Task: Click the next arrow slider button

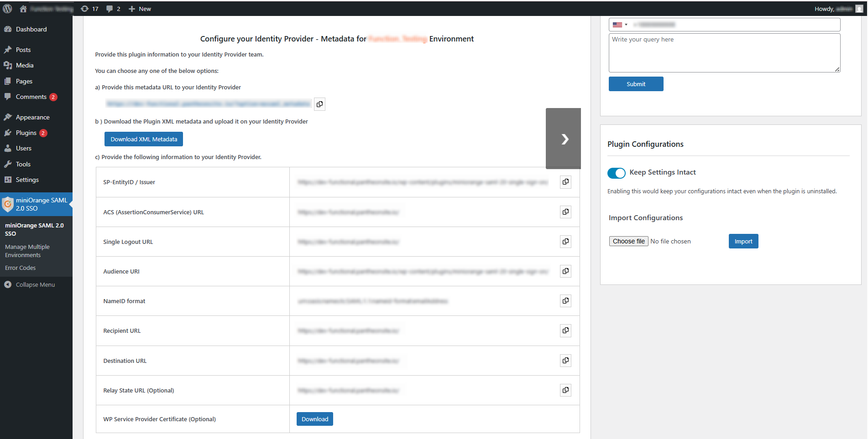Action: [564, 139]
